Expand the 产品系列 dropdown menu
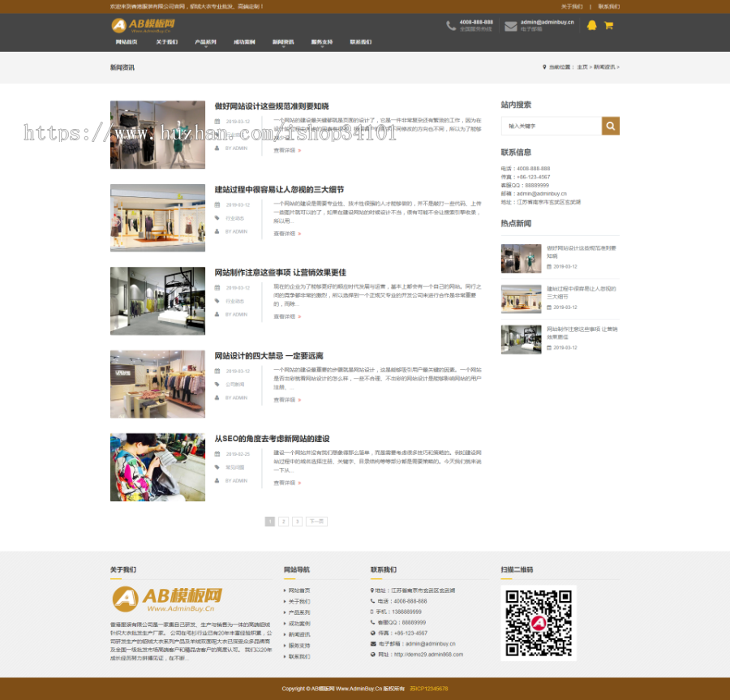 (x=206, y=41)
